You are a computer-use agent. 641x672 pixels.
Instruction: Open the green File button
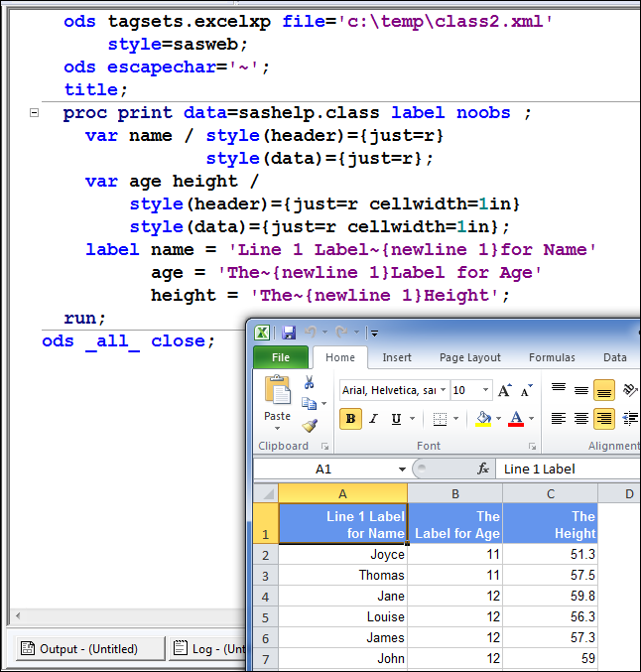281,357
